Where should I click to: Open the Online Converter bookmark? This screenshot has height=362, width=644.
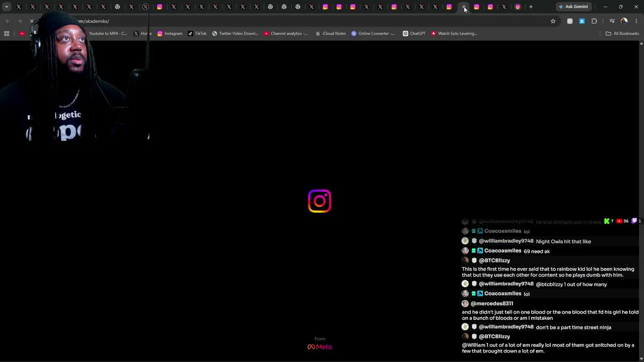coord(373,34)
